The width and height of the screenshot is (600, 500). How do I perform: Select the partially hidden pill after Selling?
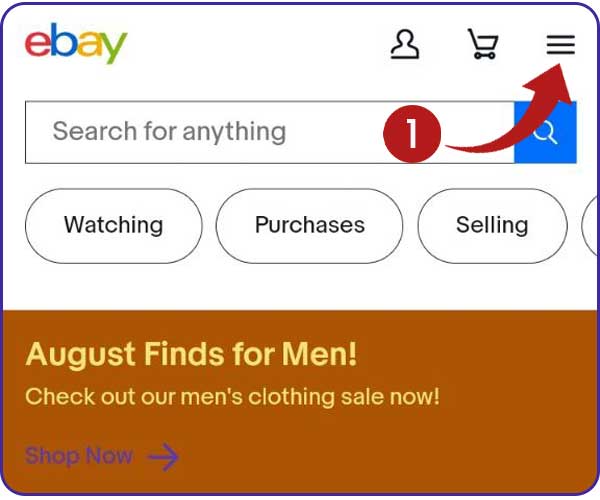(590, 226)
